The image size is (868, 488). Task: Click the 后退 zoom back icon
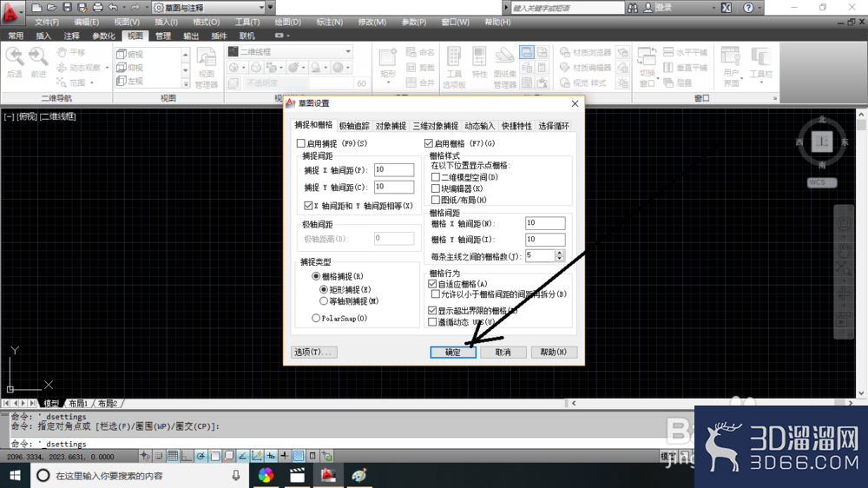tap(15, 62)
